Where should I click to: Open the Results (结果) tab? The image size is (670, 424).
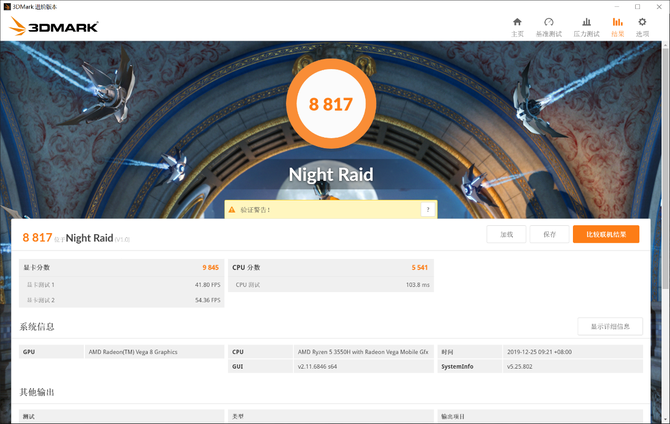coord(617,27)
